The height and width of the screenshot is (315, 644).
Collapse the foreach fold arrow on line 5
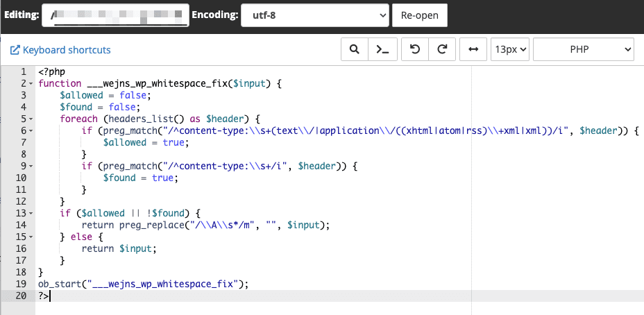tap(31, 119)
